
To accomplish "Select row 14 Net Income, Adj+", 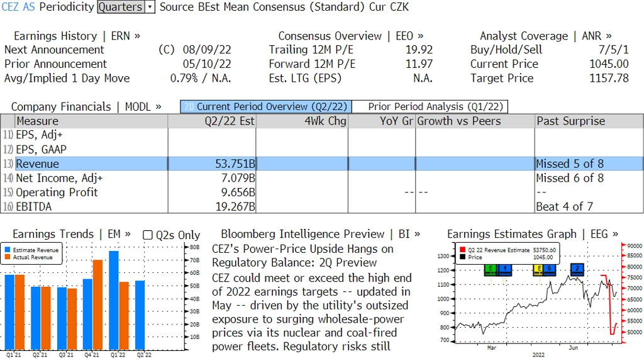I will [x=322, y=178].
